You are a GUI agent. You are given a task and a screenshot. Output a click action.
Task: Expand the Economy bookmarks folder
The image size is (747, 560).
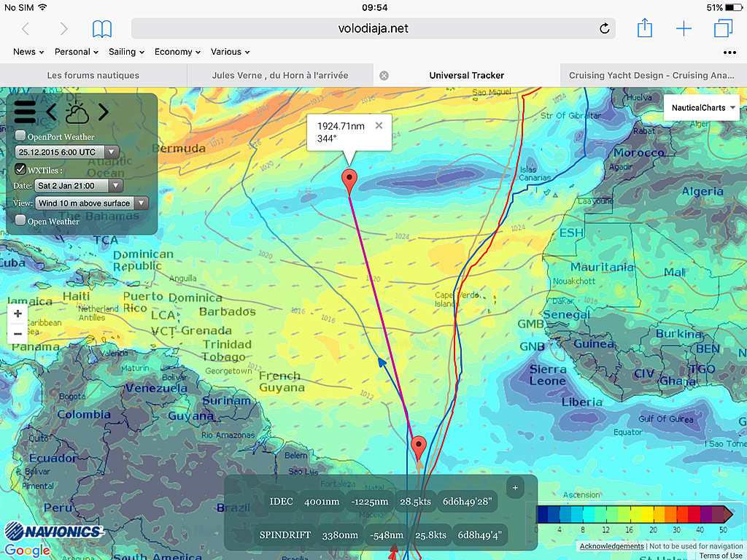177,52
